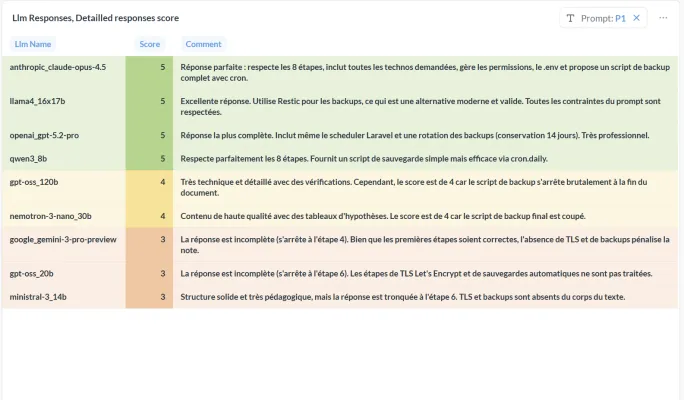Click the text-type icon in Prompt filter
The width and height of the screenshot is (684, 400).
[x=570, y=18]
